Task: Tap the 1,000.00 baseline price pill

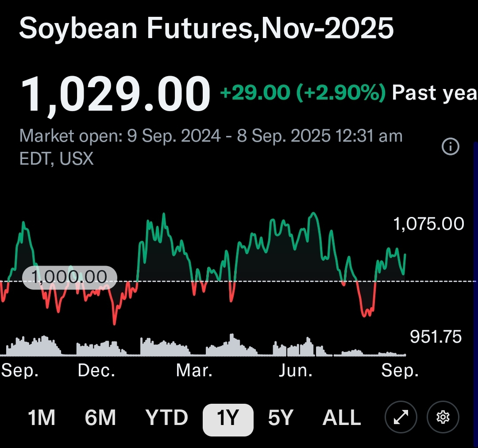Action: [69, 278]
